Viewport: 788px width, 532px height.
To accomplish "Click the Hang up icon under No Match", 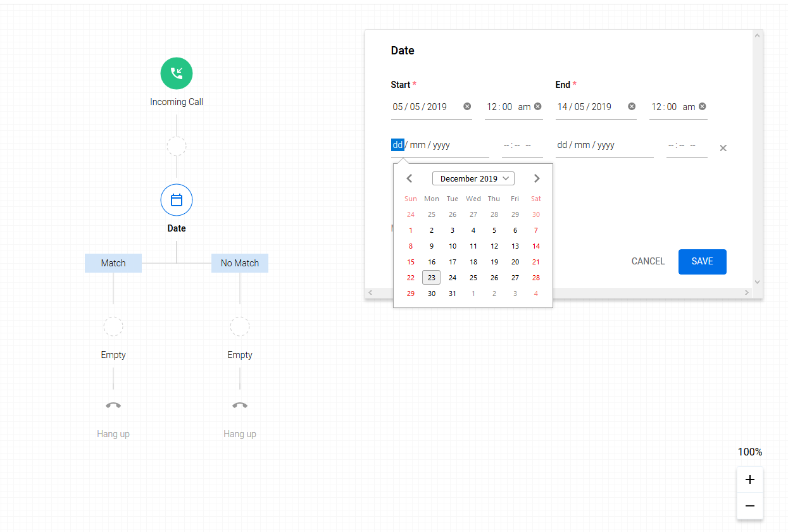I will pos(240,405).
